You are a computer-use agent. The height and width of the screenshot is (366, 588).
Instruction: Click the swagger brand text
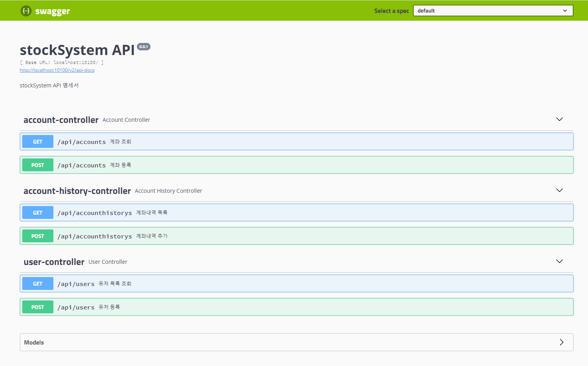52,11
